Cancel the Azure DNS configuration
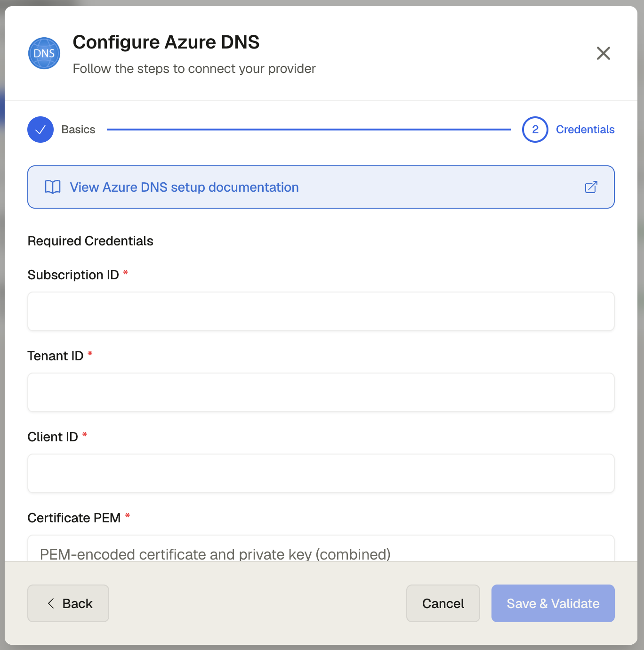 (443, 603)
